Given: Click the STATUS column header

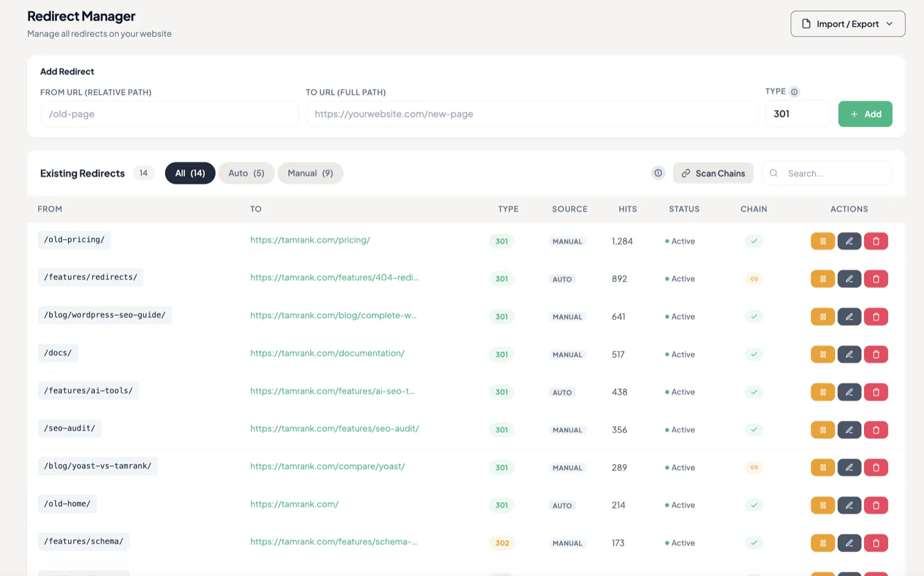Looking at the screenshot, I should tap(684, 209).
